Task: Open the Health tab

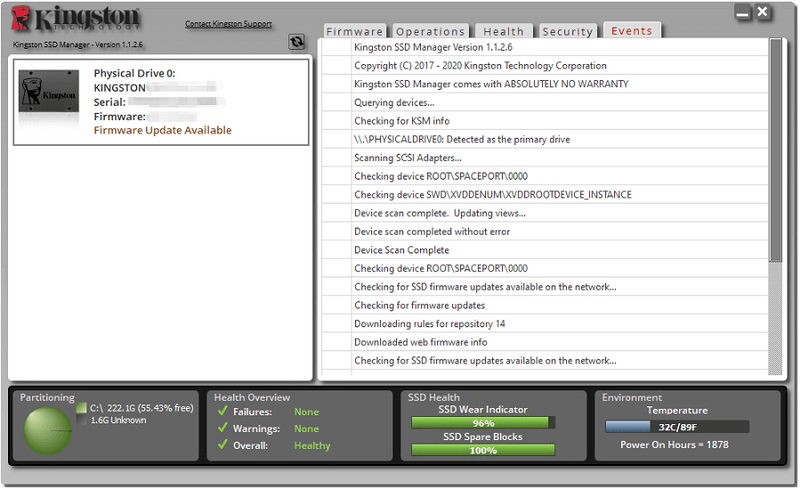Action: click(x=504, y=31)
